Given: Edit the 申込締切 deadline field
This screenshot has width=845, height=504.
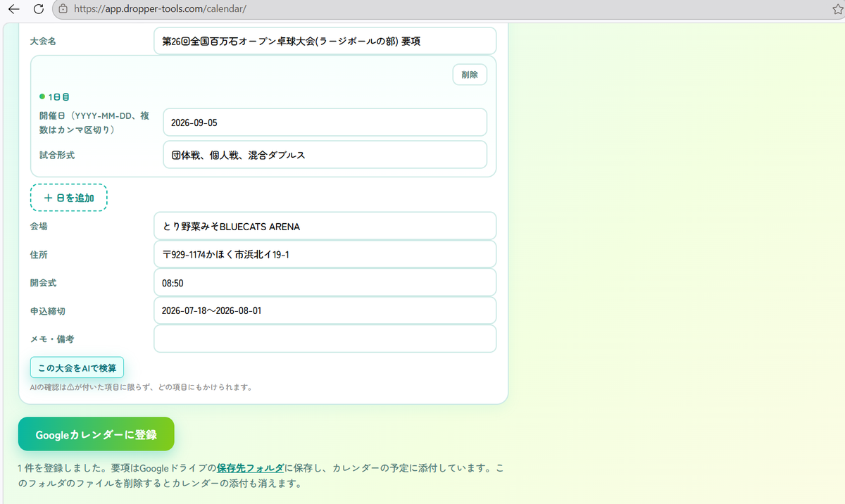Looking at the screenshot, I should tap(325, 310).
